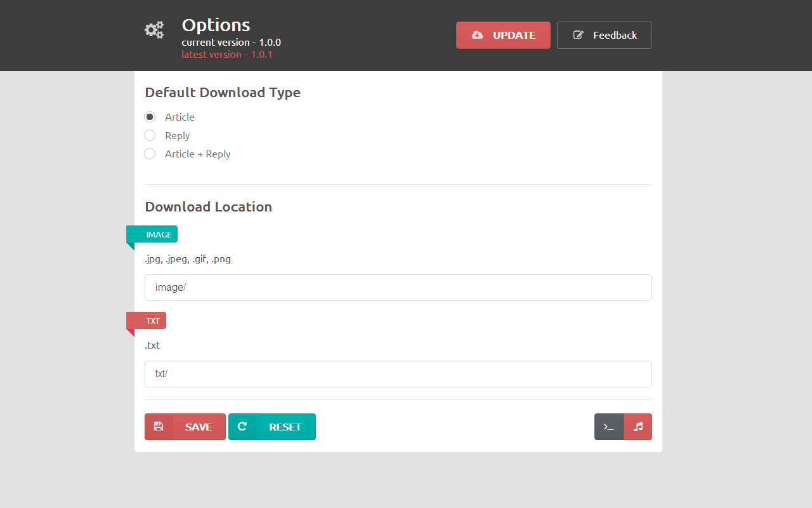Click the SAVE button
Viewport: 812px width, 508px height.
[x=185, y=427]
